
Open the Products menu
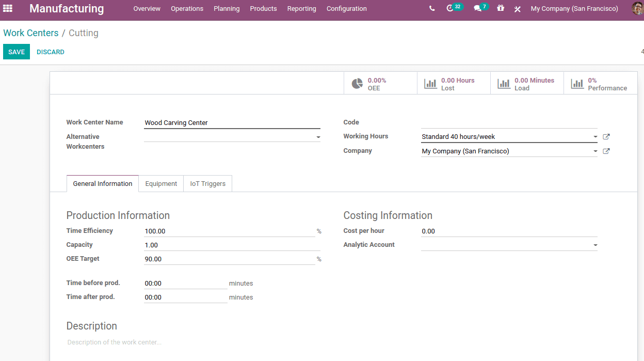pos(263,9)
